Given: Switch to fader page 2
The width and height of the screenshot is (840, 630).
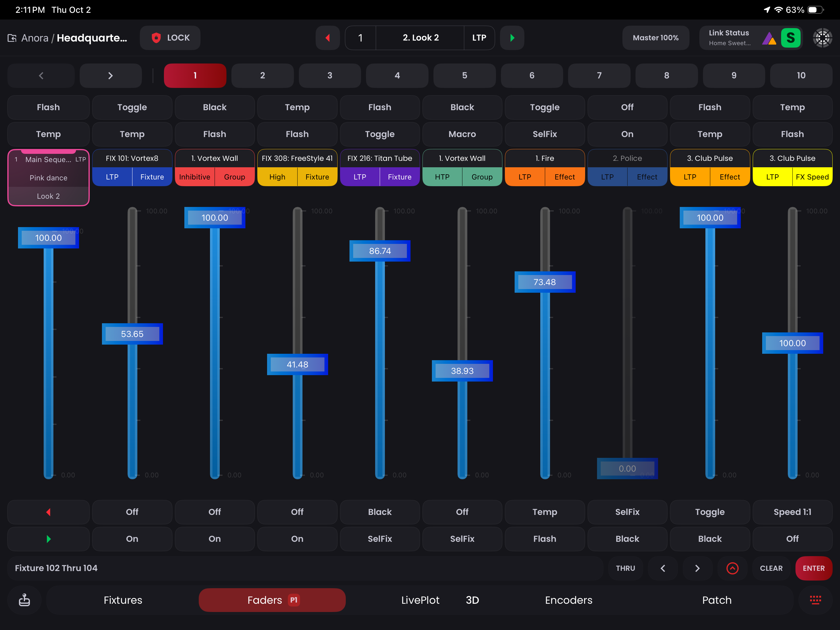Looking at the screenshot, I should click(262, 76).
